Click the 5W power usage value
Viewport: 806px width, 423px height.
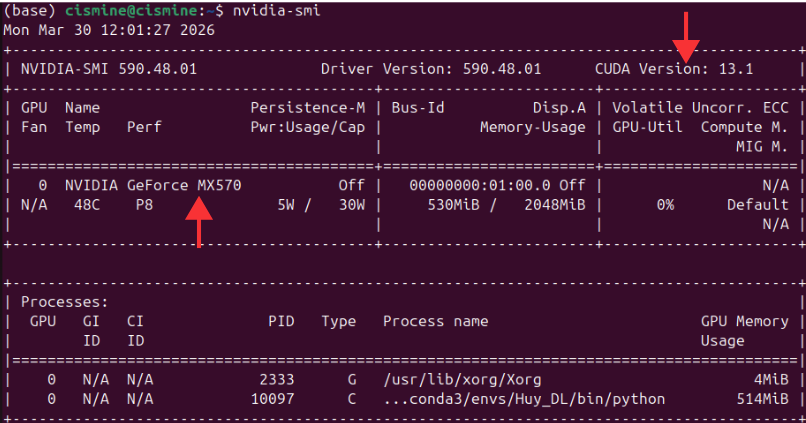pos(286,204)
